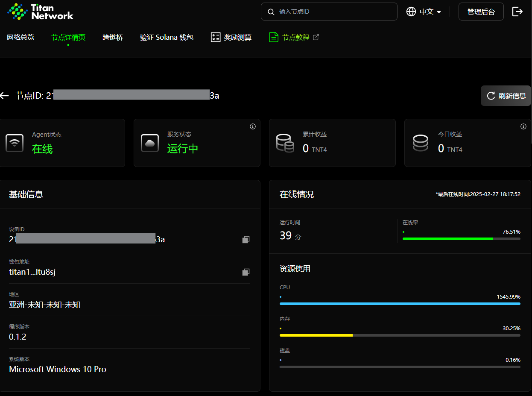Click the green 在线率 progress bar
Viewport: 532px width, 396px height.
pos(462,239)
